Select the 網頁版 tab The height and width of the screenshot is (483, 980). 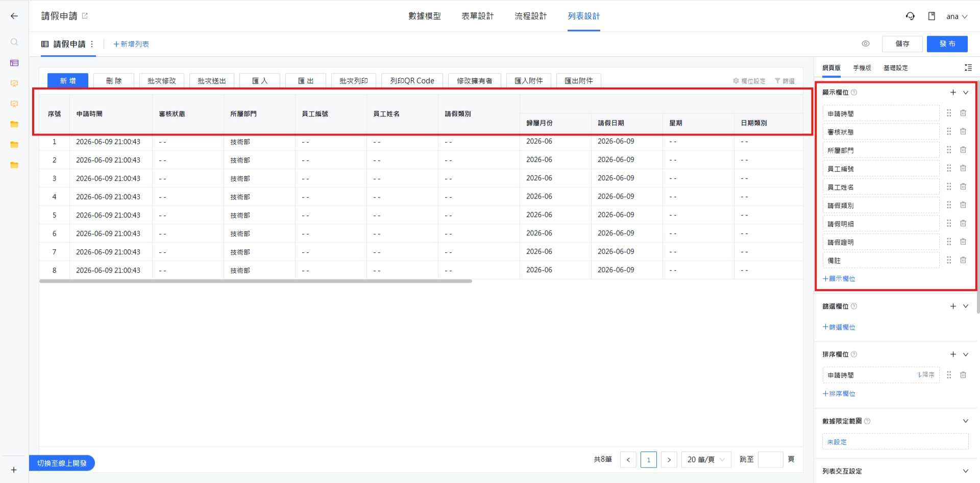pyautogui.click(x=831, y=68)
